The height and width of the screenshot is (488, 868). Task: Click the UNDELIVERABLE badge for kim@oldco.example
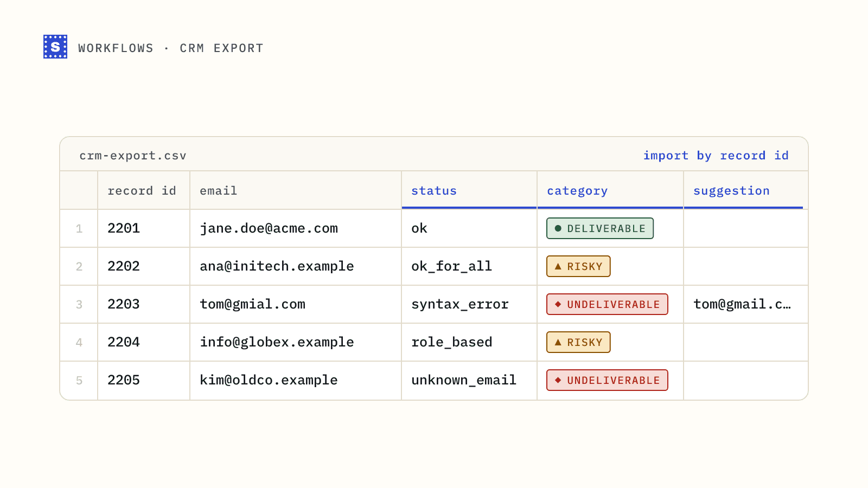click(607, 380)
